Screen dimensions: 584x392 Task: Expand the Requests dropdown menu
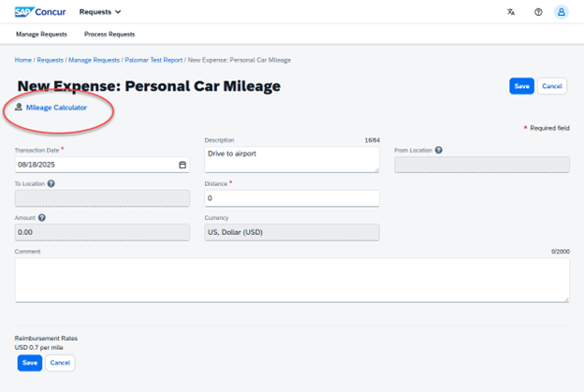point(100,12)
